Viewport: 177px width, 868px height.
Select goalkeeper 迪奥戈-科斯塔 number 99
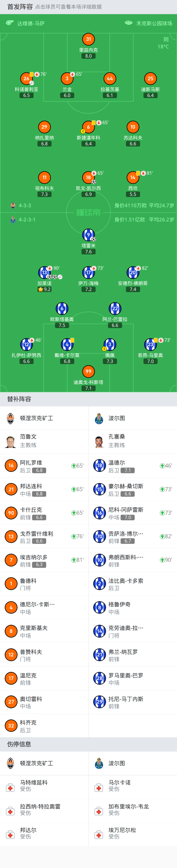(88, 371)
